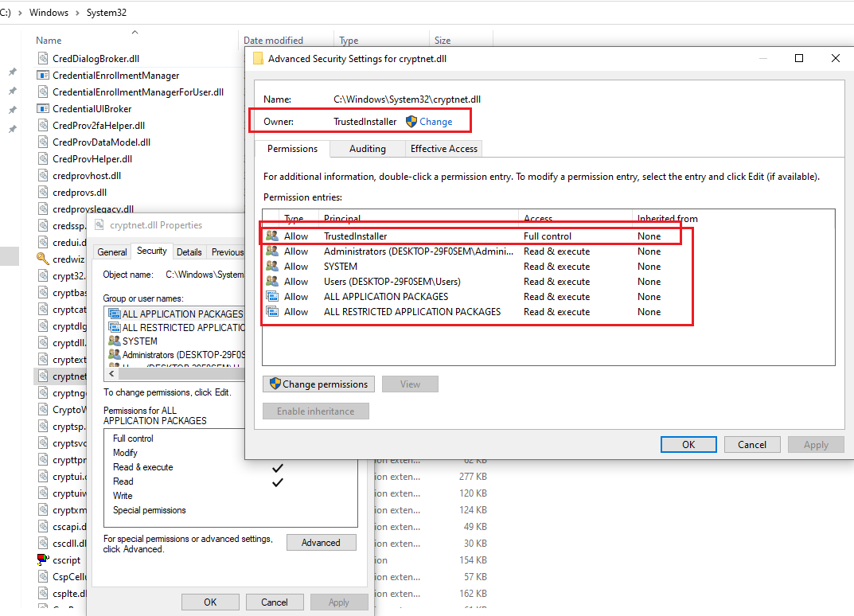Viewport: 854px width, 616px height.
Task: Cancel the Advanced Security Settings dialog
Action: pos(752,444)
